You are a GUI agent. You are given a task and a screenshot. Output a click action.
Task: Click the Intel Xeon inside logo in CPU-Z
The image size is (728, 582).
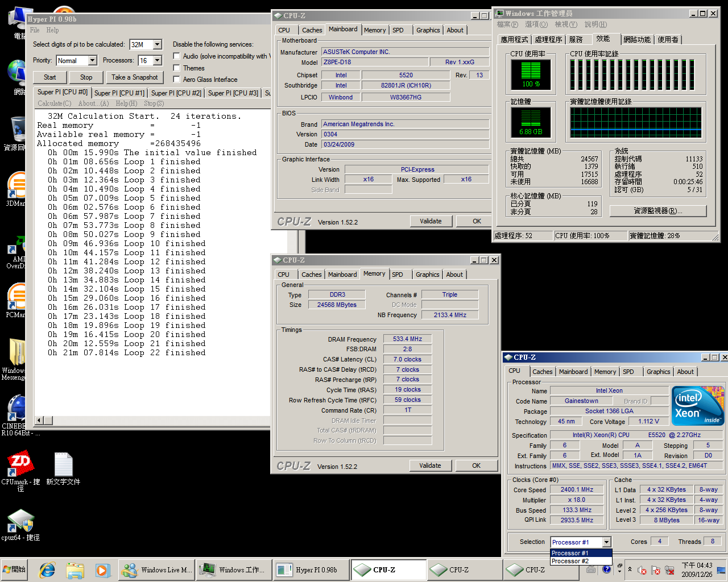click(x=698, y=406)
